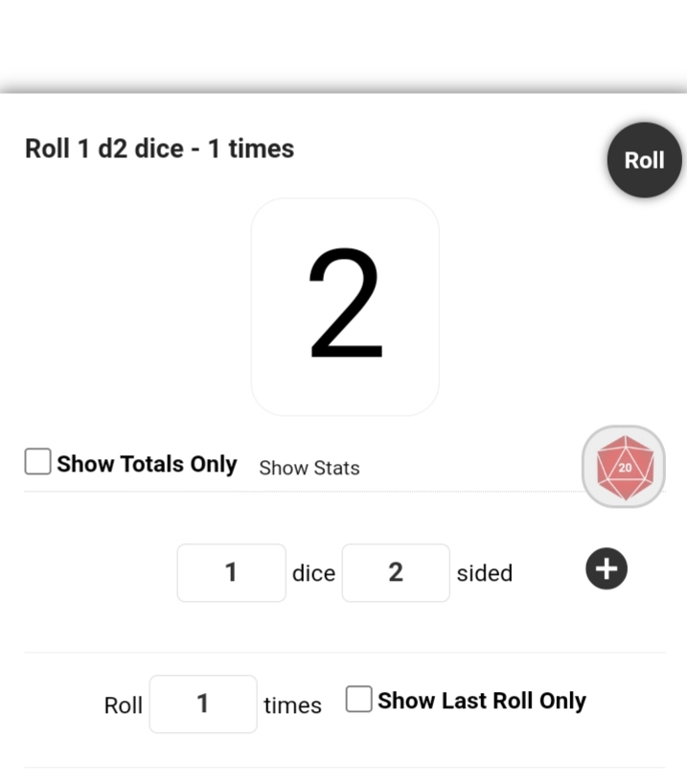Click the "sided" label text
The height and width of the screenshot is (784, 687).
[484, 573]
